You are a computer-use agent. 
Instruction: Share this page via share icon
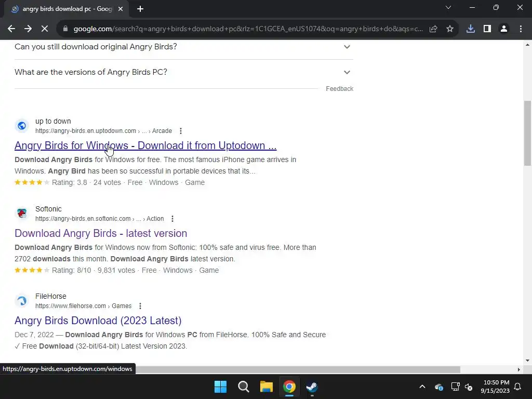(433, 29)
